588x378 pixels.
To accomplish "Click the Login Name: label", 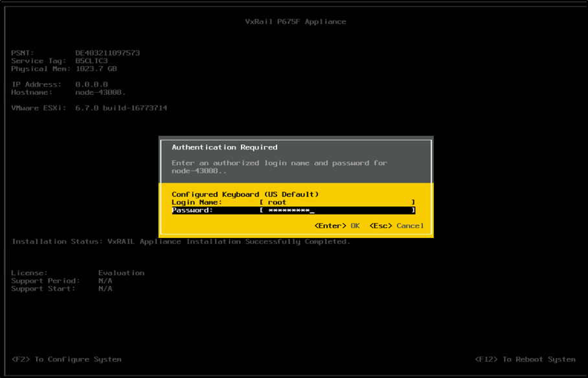I will pyautogui.click(x=197, y=202).
